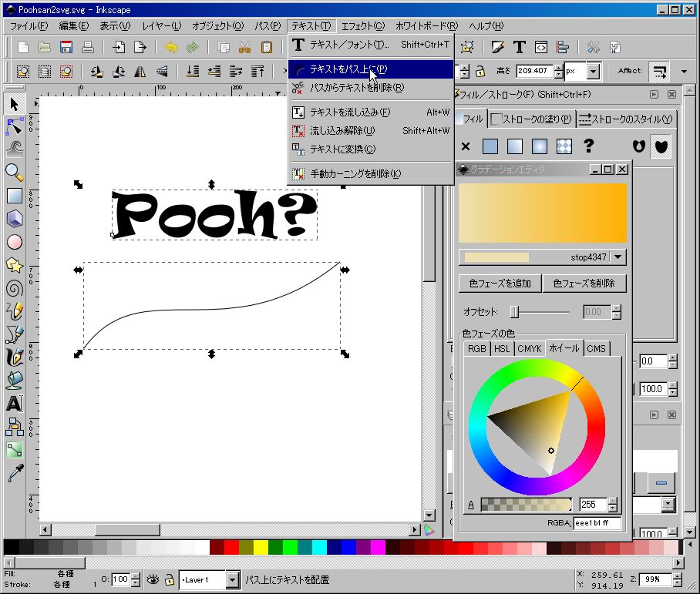
Task: Click the 色フェーズを追加 button
Action: 500,283
